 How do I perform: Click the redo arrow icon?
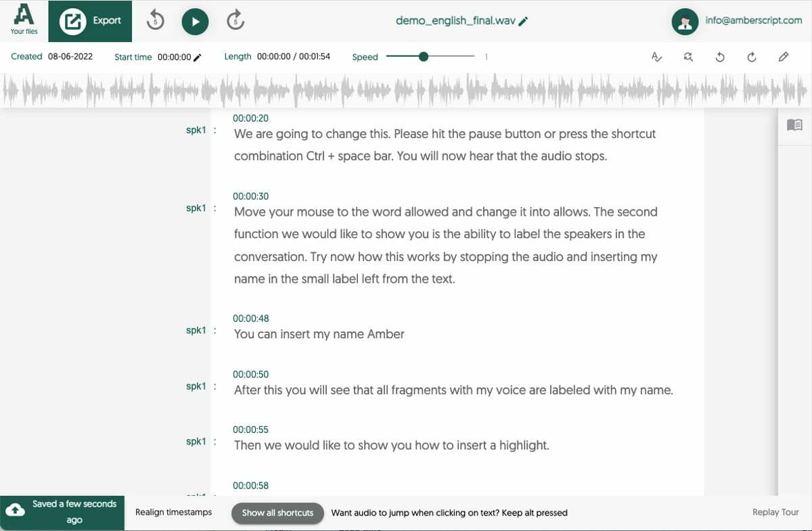[x=752, y=57]
